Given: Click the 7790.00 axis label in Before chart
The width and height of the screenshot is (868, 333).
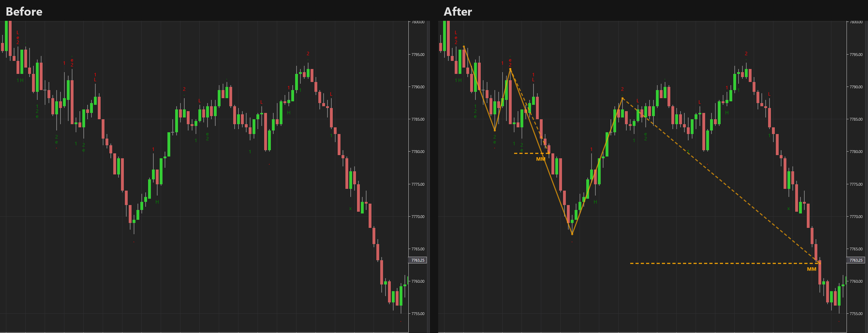Looking at the screenshot, I should pos(418,87).
